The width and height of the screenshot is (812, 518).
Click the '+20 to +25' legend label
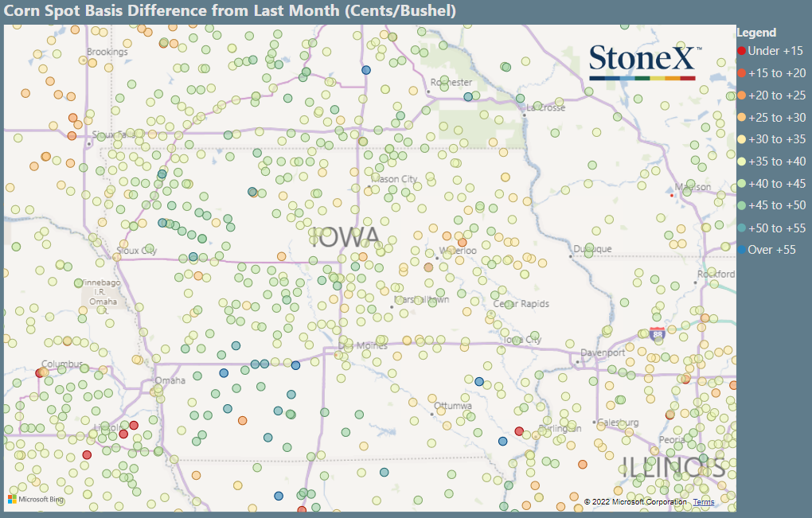(x=777, y=95)
